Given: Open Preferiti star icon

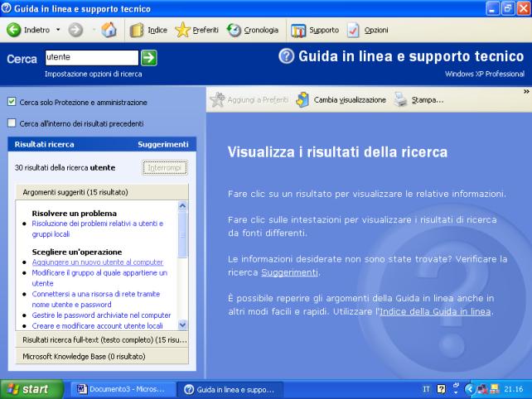Looking at the screenshot, I should click(183, 30).
